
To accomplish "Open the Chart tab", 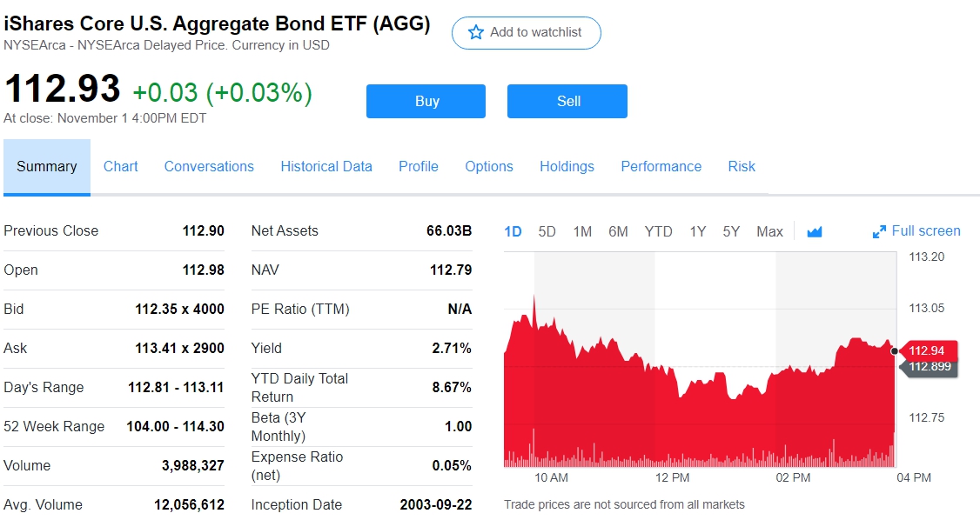I will click(120, 166).
